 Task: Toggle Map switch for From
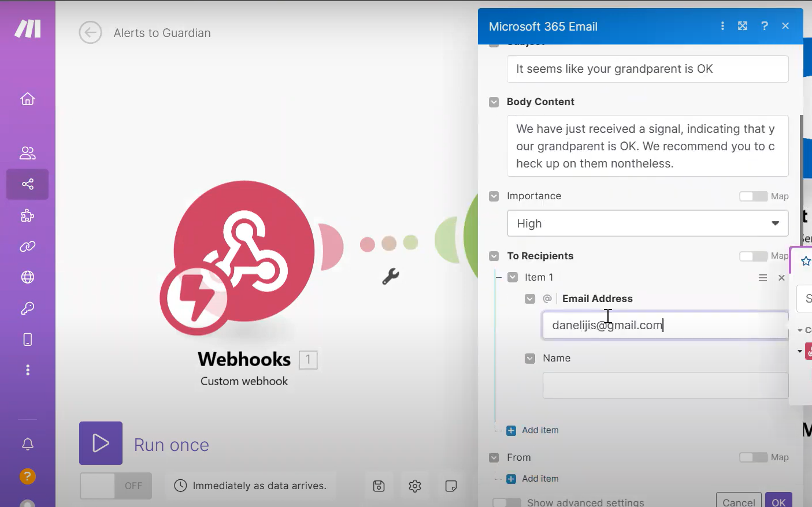click(x=754, y=457)
